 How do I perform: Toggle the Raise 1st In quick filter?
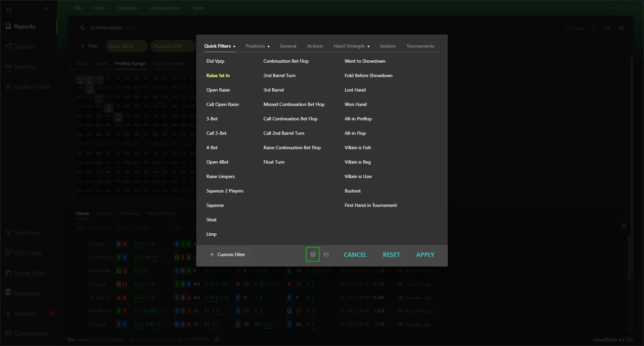pos(218,75)
